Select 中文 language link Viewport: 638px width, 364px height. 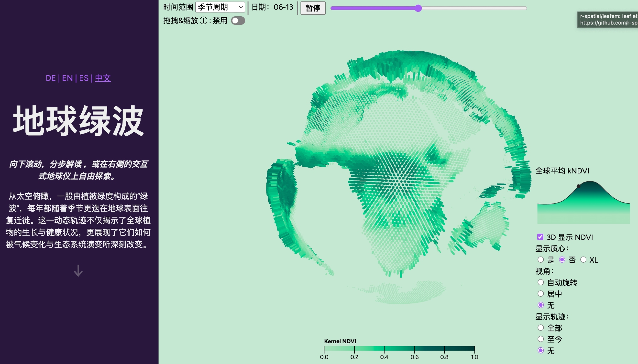[103, 78]
